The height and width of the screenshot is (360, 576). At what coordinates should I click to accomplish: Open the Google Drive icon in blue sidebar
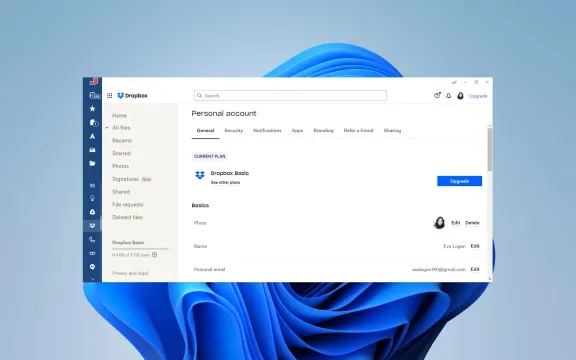pyautogui.click(x=92, y=212)
